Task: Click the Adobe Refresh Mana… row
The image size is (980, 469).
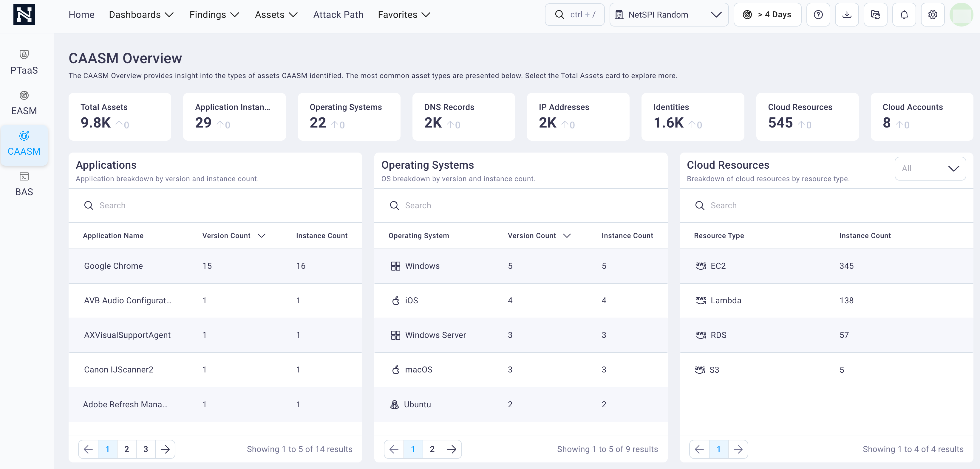Action: (215, 404)
